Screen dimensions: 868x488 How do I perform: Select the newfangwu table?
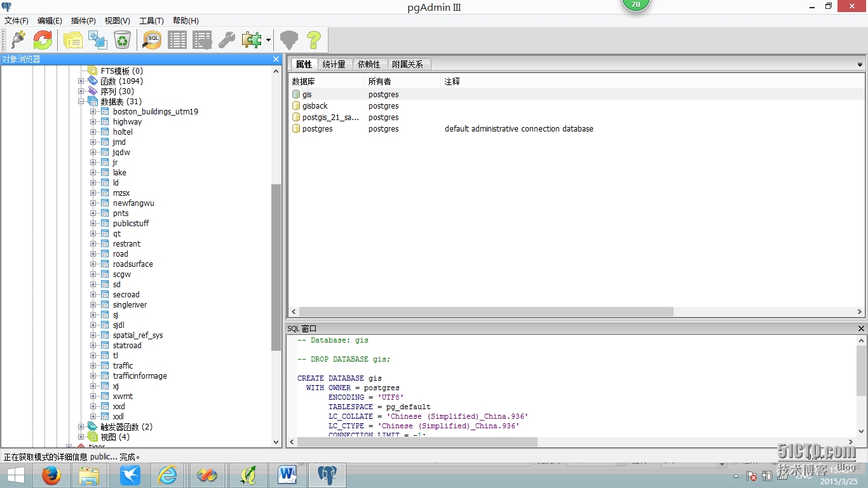pyautogui.click(x=133, y=203)
